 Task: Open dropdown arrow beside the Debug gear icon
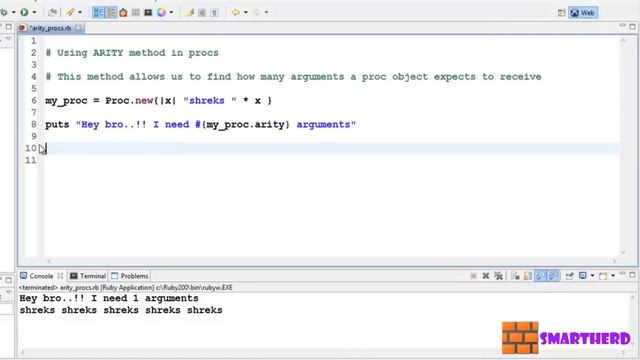point(13,12)
